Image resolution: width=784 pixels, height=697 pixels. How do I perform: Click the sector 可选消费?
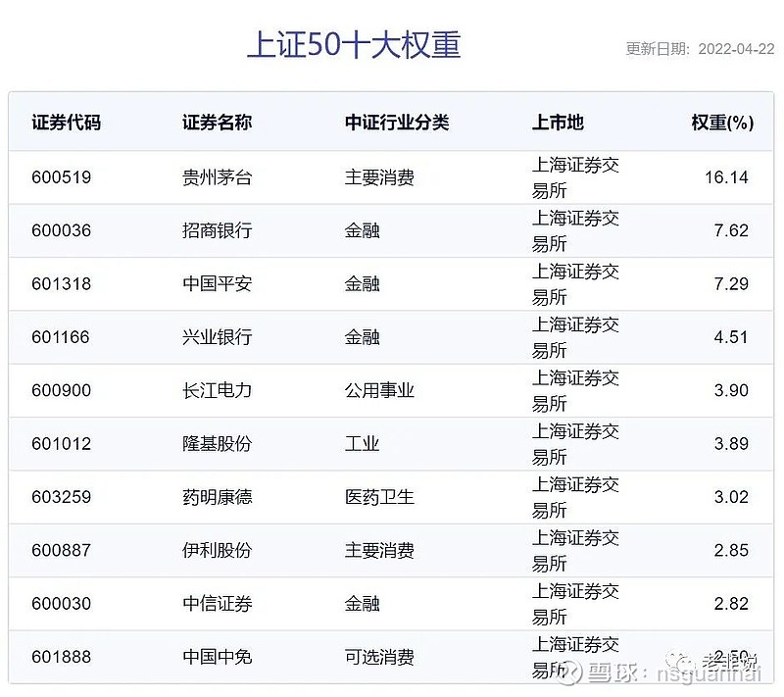pos(379,657)
